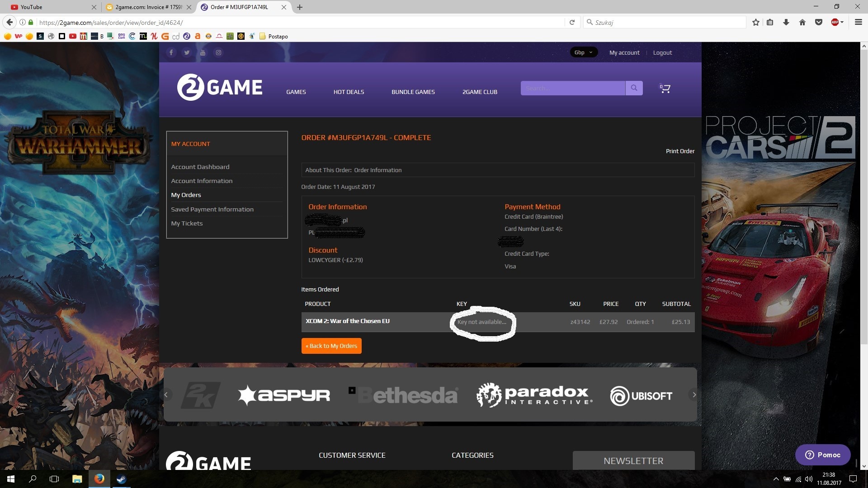The height and width of the screenshot is (488, 868).
Task: Click the Pomoc help button
Action: pos(823,455)
